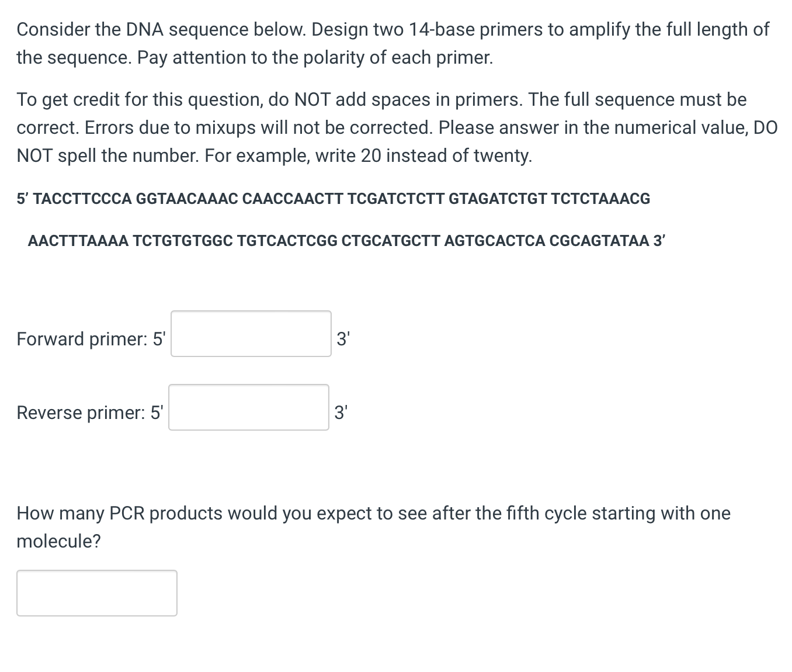Screen dimensions: 792x672
Task: Click the sequence block GTAGATCTGT
Action: 498,199
